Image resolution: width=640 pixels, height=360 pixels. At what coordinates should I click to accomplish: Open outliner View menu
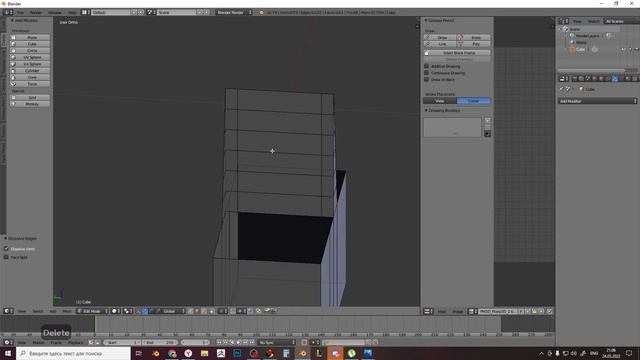click(x=577, y=21)
